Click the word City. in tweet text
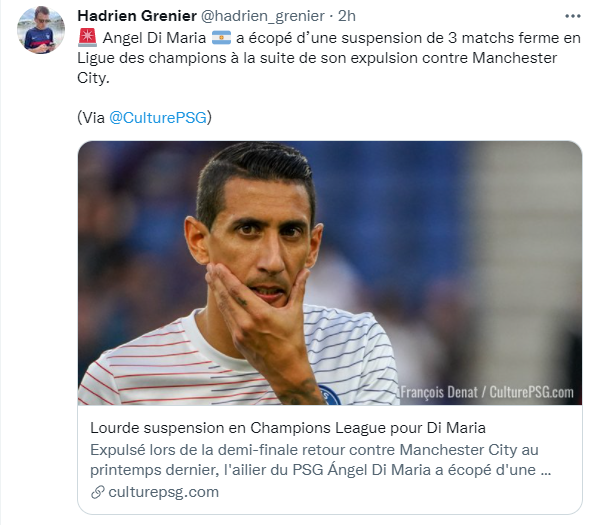The height and width of the screenshot is (525, 591). (93, 78)
